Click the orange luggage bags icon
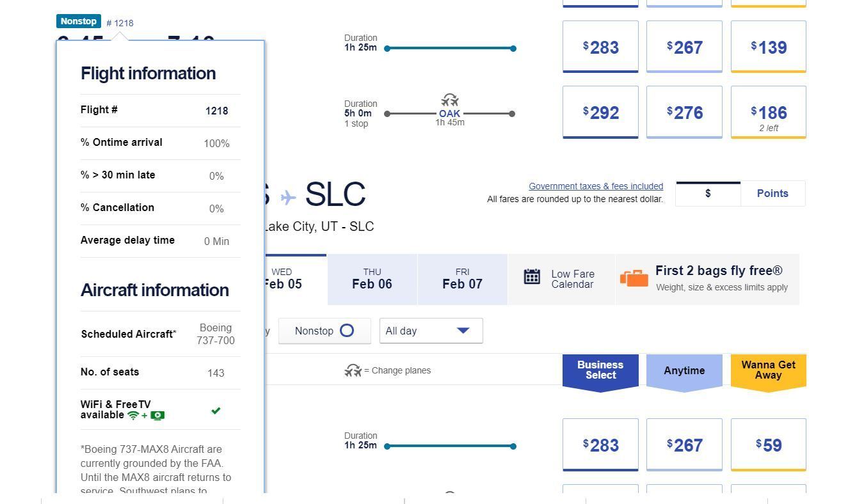This screenshot has width=848, height=504. point(634,278)
